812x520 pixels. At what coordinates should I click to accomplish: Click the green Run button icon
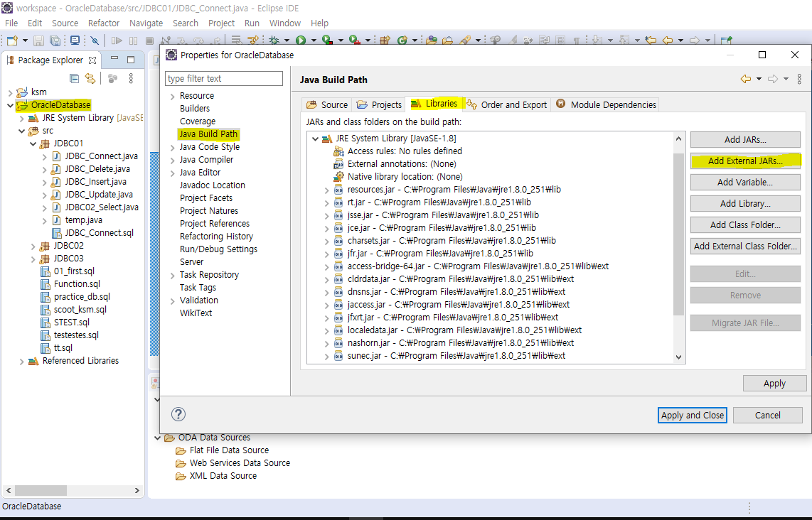tap(300, 40)
